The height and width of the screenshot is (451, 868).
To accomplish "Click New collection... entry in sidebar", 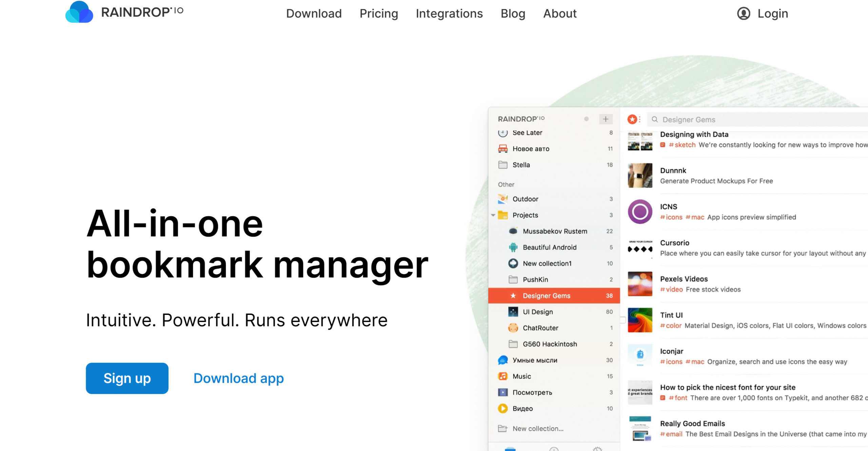I will pyautogui.click(x=537, y=429).
